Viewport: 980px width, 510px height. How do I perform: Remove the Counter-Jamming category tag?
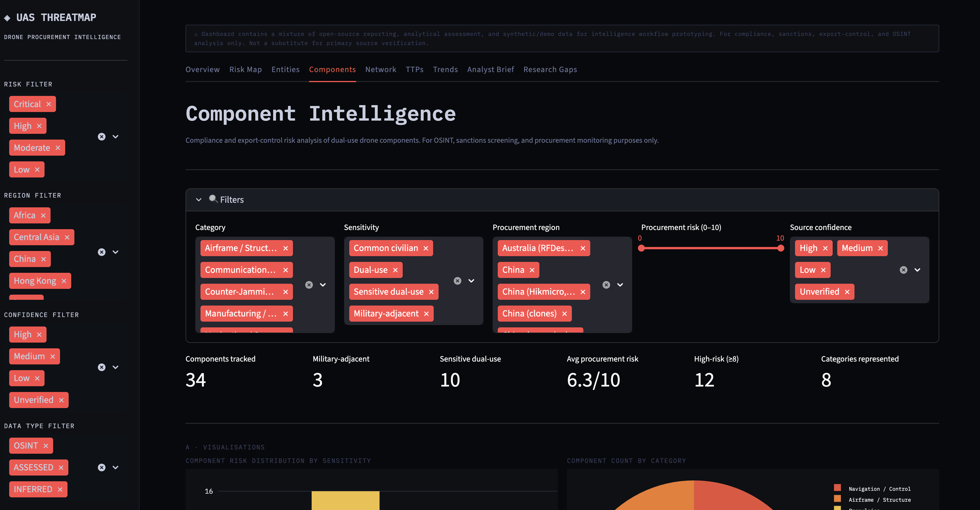[x=286, y=292]
